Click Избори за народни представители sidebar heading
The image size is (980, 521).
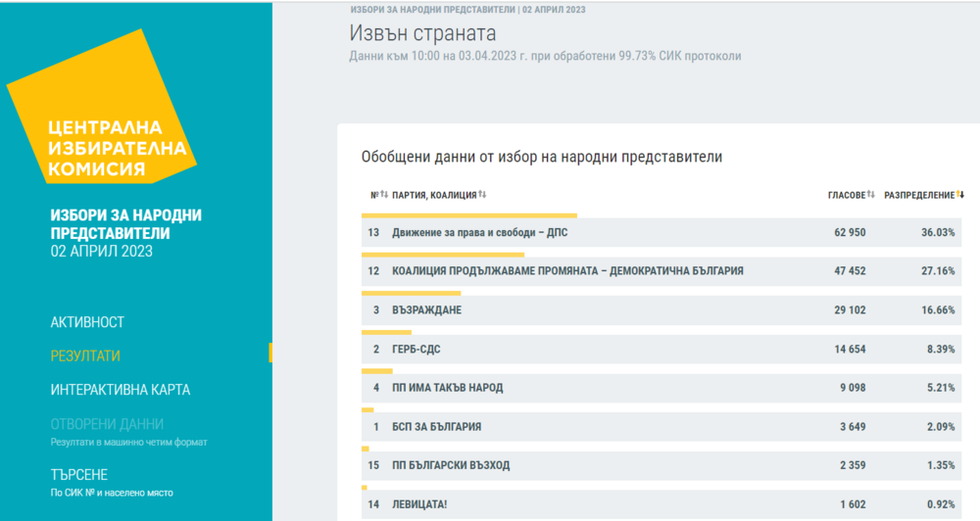tap(126, 223)
